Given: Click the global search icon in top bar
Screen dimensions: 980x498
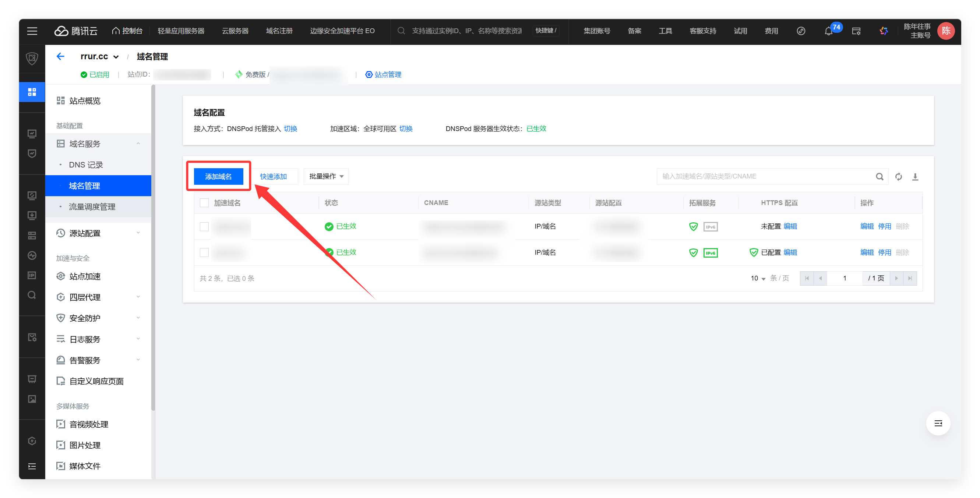Looking at the screenshot, I should coord(401,31).
